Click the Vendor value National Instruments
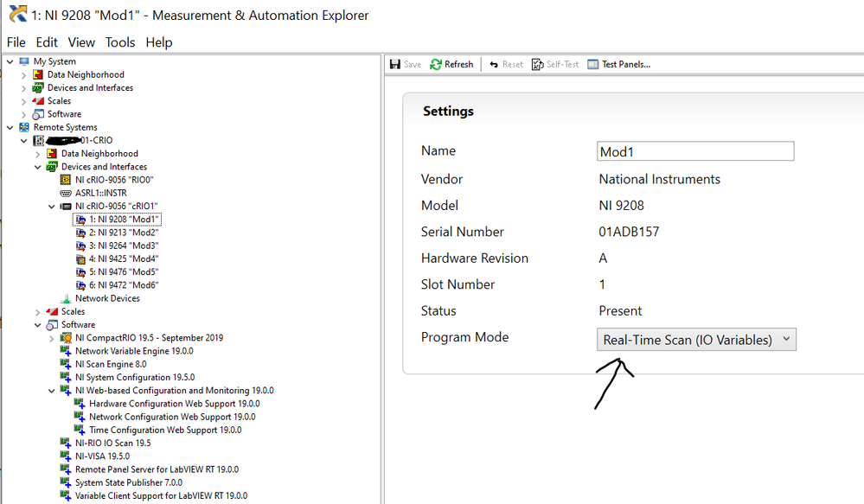Screen dimensions: 864x504 point(660,179)
